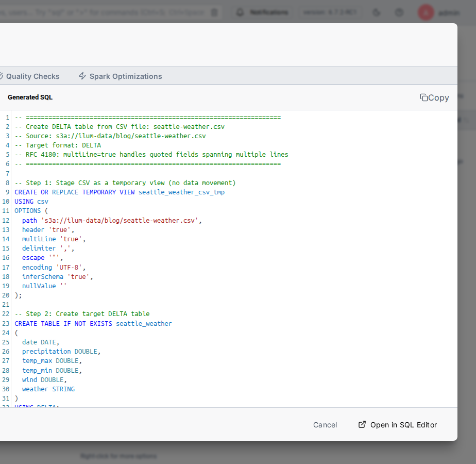Click the circular help icon in header
The height and width of the screenshot is (464, 476).
click(x=399, y=12)
